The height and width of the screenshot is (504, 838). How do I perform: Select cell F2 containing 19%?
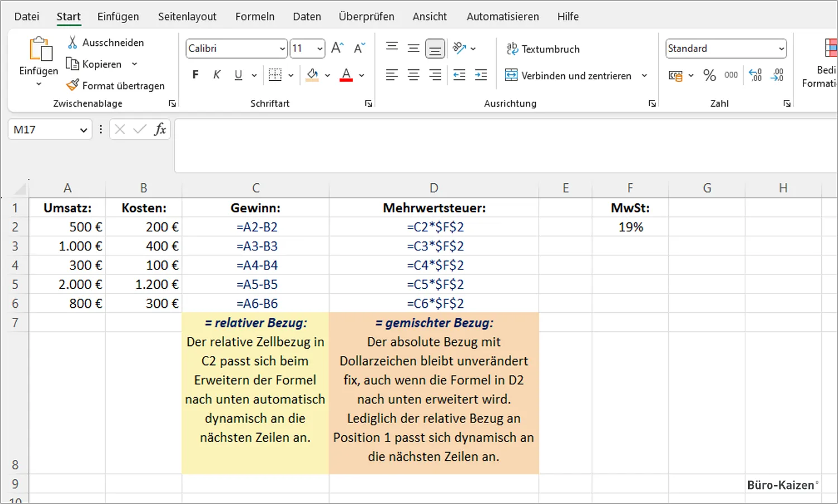coord(630,227)
